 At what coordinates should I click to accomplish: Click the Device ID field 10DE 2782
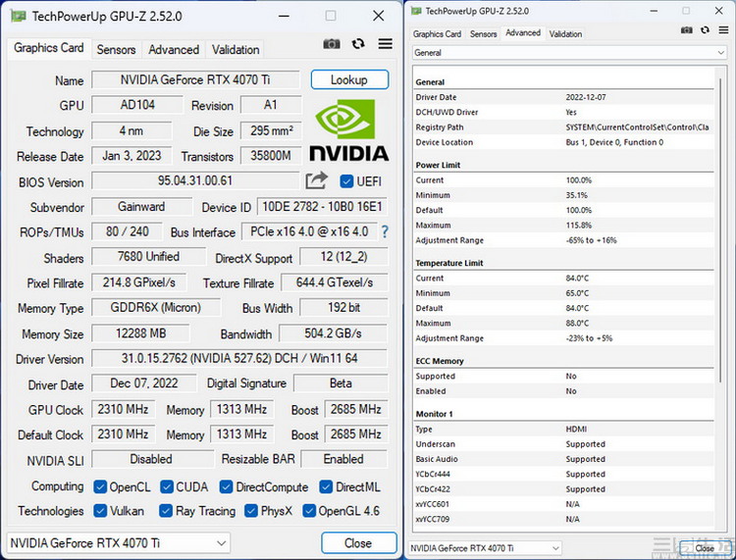[x=322, y=207]
